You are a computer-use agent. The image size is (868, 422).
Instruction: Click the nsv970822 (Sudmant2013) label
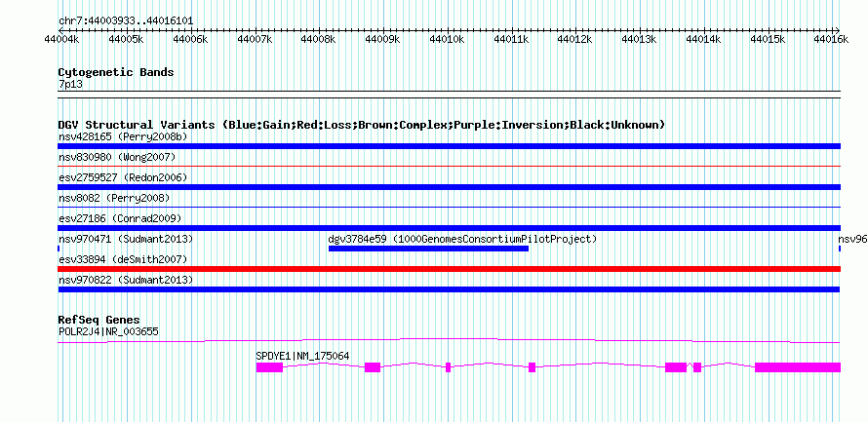(x=125, y=280)
